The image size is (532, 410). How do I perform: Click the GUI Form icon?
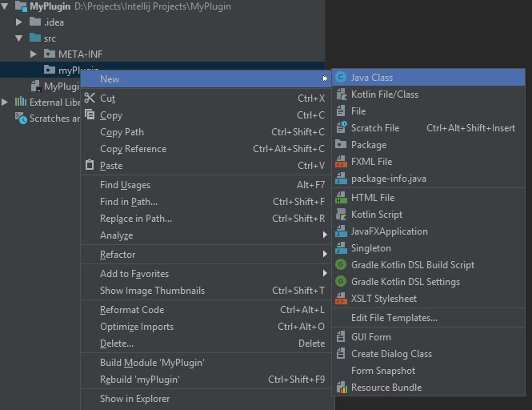click(342, 337)
